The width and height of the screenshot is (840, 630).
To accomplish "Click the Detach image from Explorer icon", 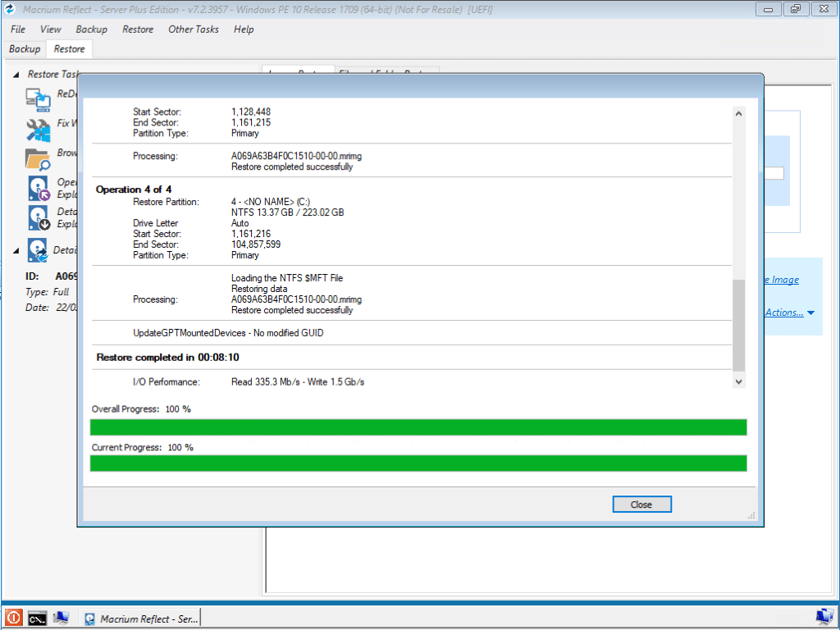I will pyautogui.click(x=38, y=217).
